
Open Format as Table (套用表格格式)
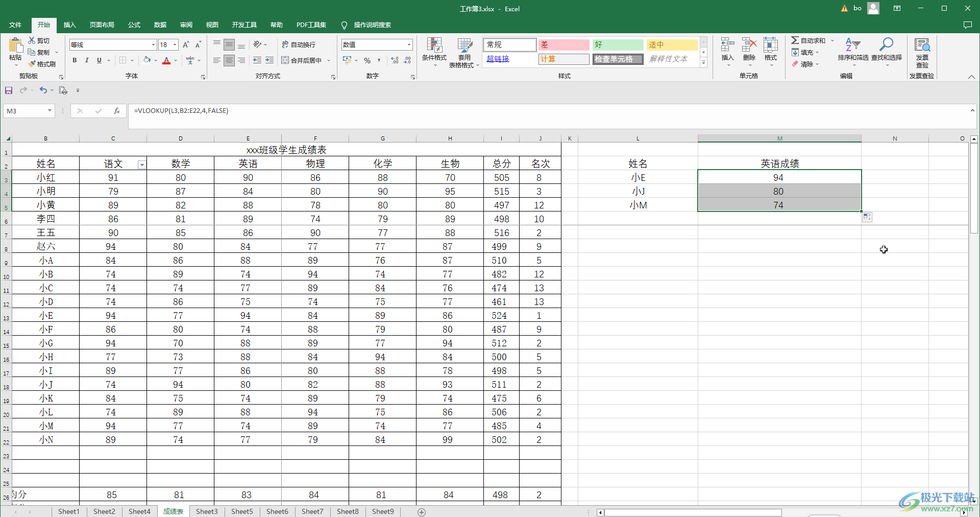[x=464, y=53]
